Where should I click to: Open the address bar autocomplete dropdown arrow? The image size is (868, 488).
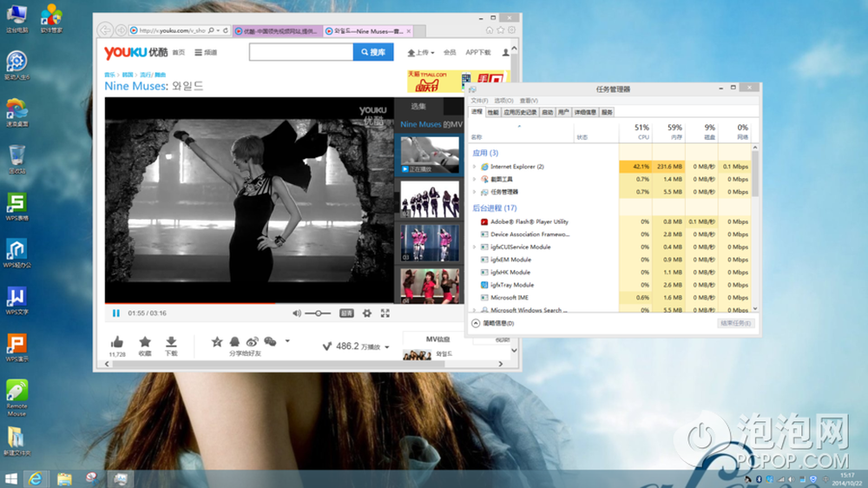pyautogui.click(x=218, y=30)
